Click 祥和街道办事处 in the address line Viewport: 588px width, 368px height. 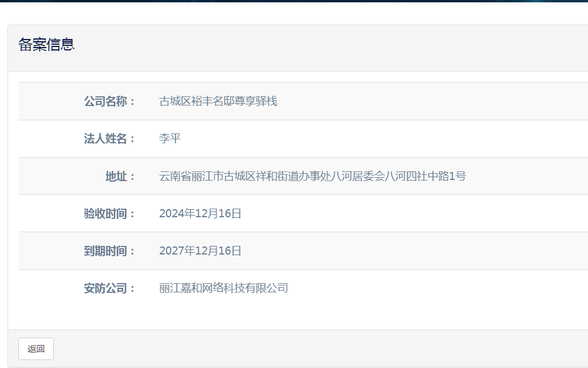pos(291,176)
